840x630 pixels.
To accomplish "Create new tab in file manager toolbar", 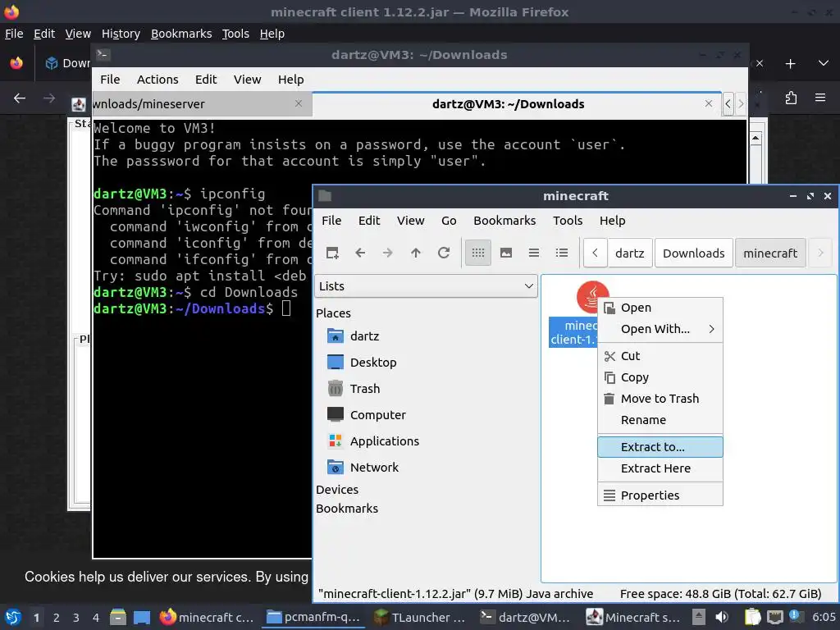I will pos(332,253).
